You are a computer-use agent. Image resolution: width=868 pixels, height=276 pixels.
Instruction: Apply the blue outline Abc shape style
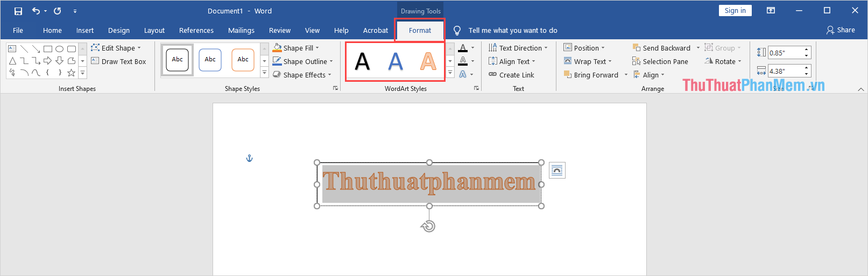point(210,60)
